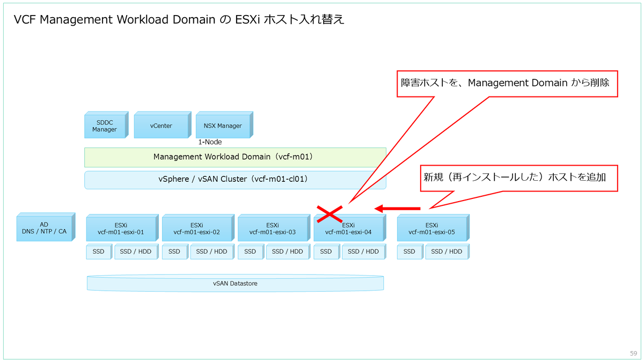Click the SSD / HDD box under vcf-m01-esxi-02
The height and width of the screenshot is (362, 644).
212,252
